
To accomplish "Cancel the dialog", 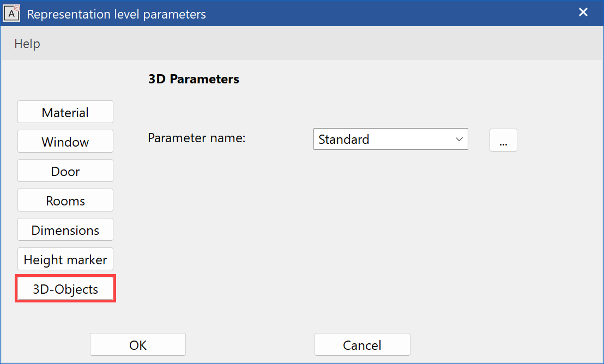I will [362, 344].
